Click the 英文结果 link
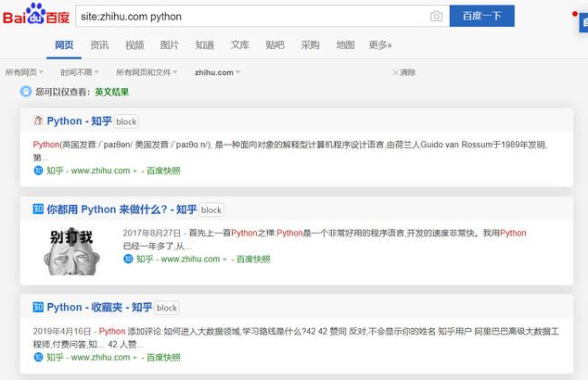The height and width of the screenshot is (380, 588). pos(111,92)
